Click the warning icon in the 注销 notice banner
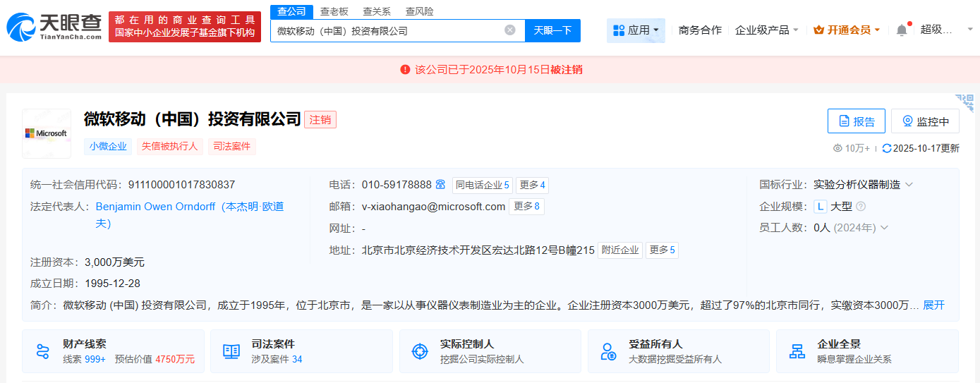 (405, 69)
